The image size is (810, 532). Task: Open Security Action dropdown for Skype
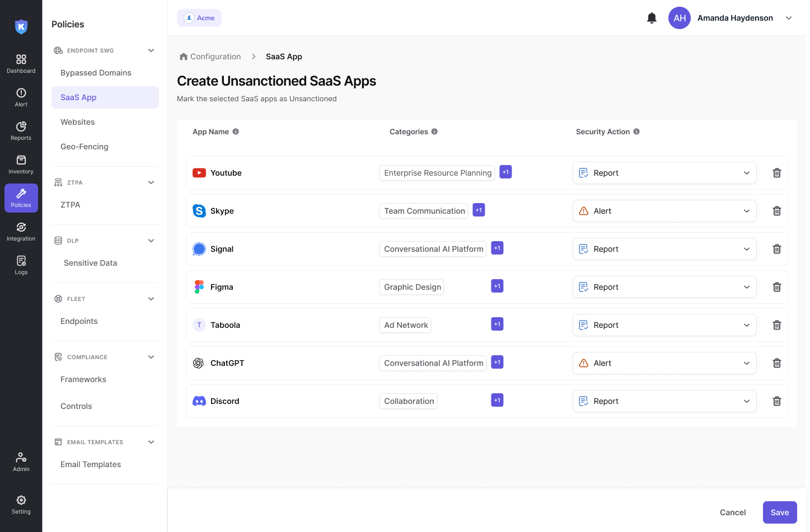[x=664, y=211]
